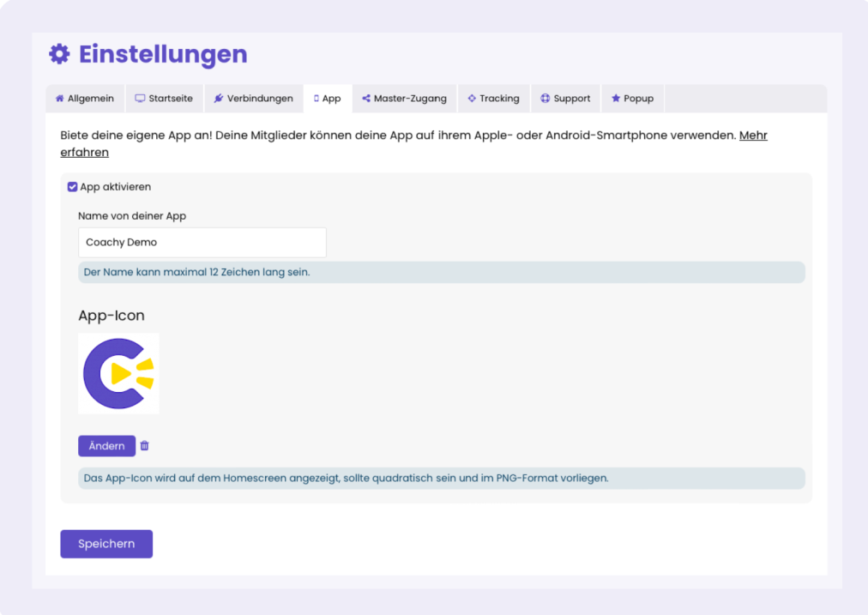Select the App tab
The width and height of the screenshot is (868, 615).
(x=328, y=99)
